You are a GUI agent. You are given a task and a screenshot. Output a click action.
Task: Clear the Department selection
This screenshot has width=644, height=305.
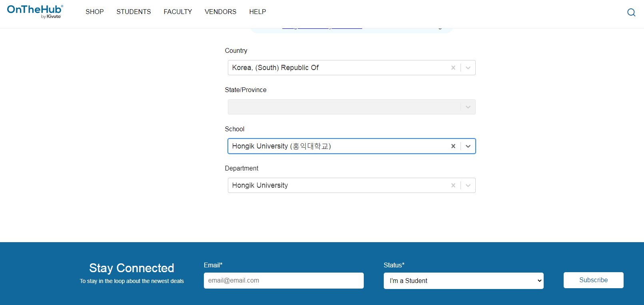453,185
